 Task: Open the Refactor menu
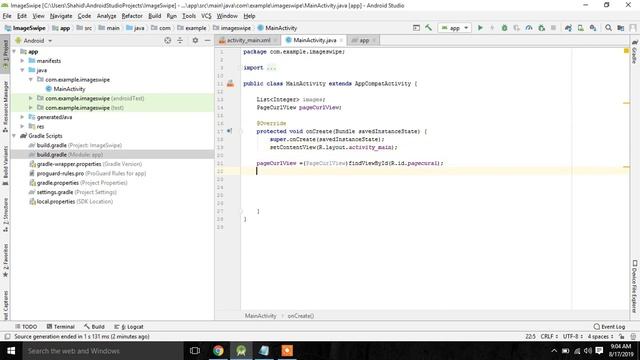click(x=132, y=16)
